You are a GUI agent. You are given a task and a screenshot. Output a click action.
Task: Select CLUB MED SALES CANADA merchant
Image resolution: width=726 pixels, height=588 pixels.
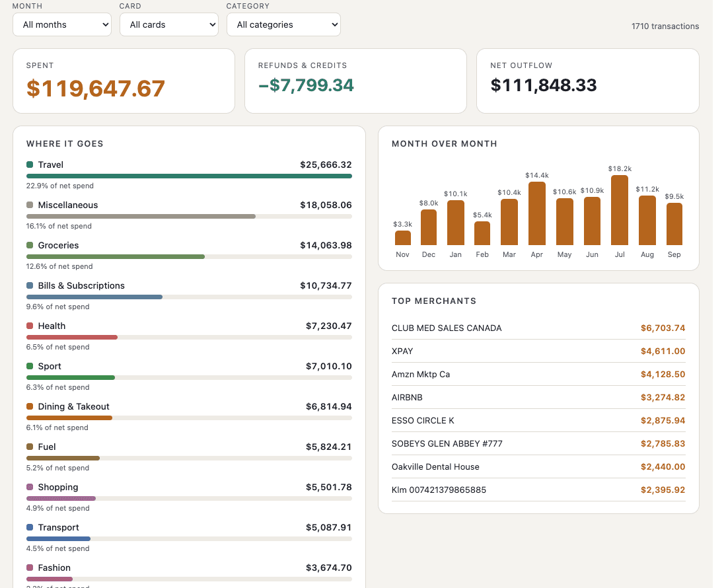tap(447, 328)
